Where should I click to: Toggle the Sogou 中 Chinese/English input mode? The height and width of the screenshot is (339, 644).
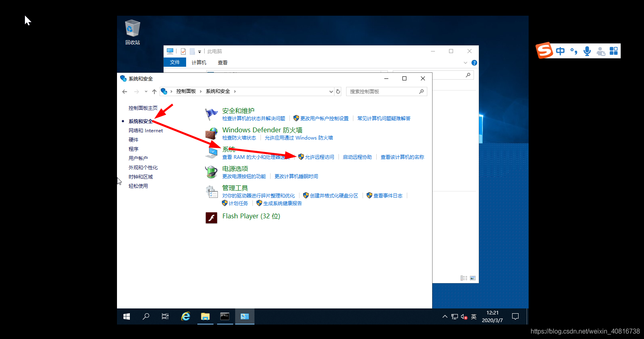tap(560, 51)
